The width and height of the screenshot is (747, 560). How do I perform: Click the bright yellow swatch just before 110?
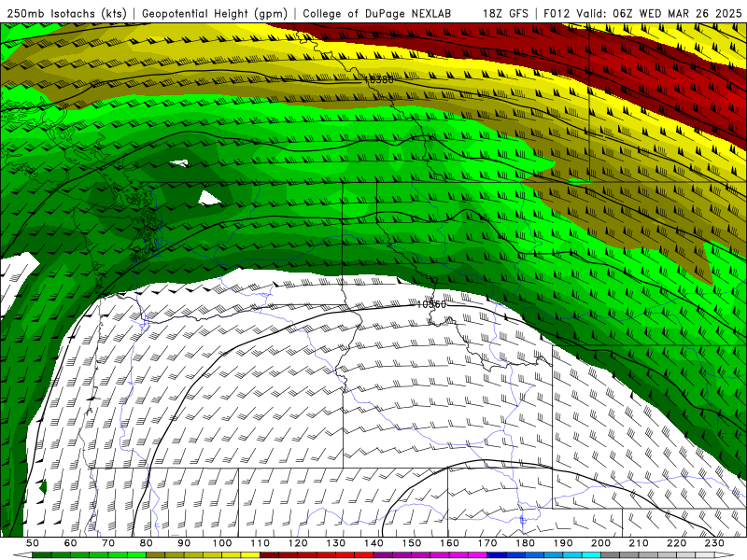[x=250, y=555]
